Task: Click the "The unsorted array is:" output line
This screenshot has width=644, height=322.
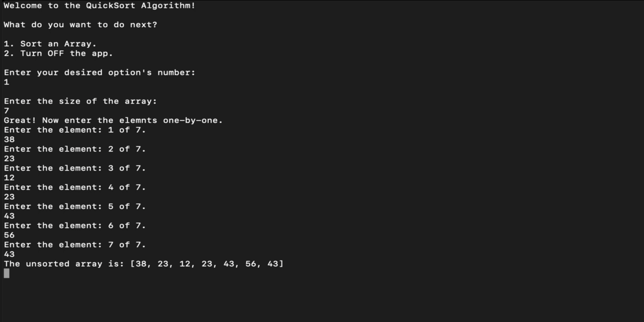Action: (144, 264)
